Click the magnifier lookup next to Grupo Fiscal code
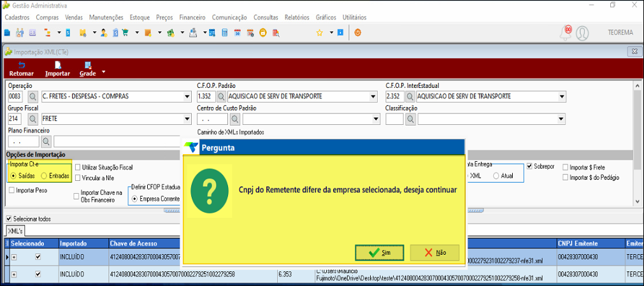The image size is (644, 286). (32, 118)
